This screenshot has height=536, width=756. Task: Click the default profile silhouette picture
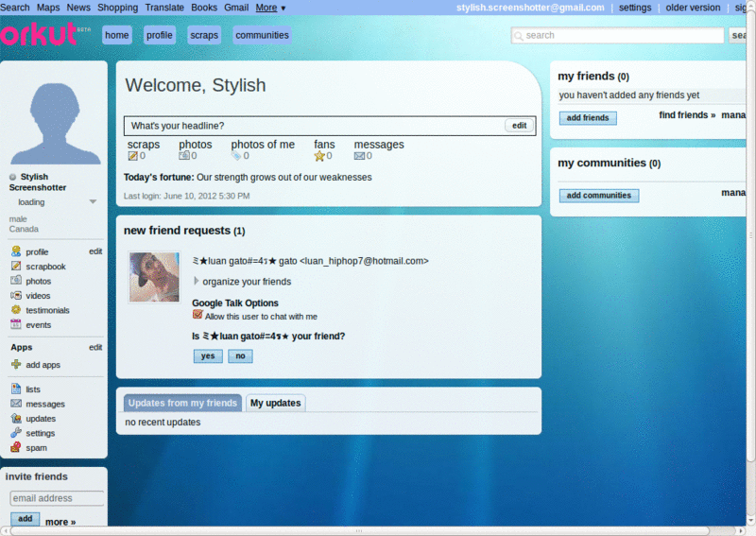click(55, 124)
